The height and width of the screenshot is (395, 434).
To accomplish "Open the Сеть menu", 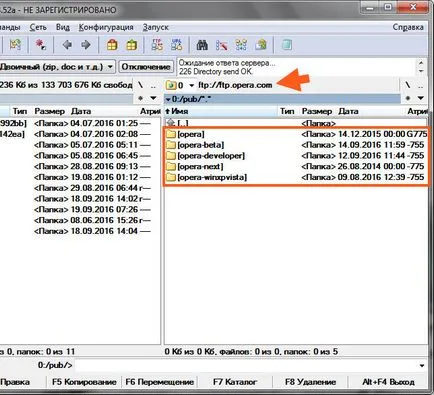I will pos(38,27).
